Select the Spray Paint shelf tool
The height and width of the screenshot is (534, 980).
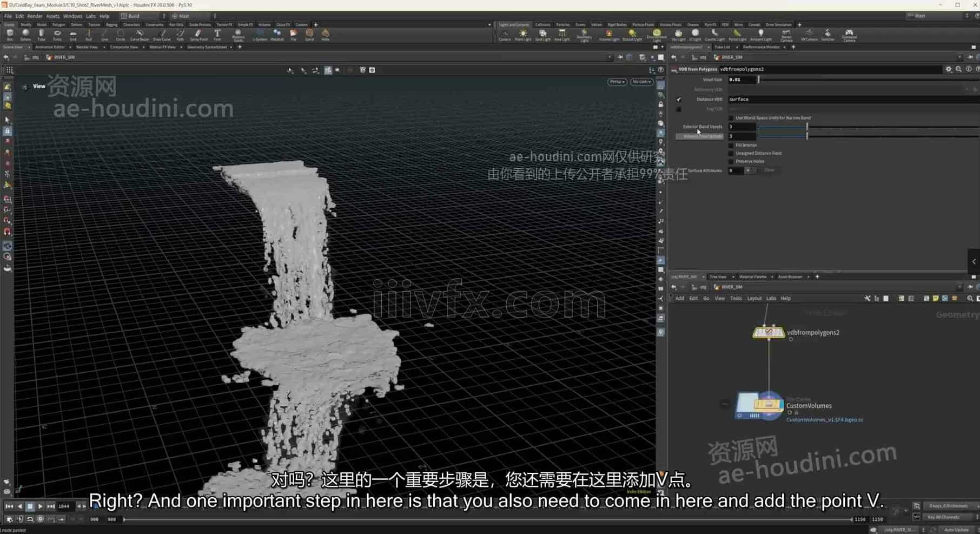(x=198, y=35)
